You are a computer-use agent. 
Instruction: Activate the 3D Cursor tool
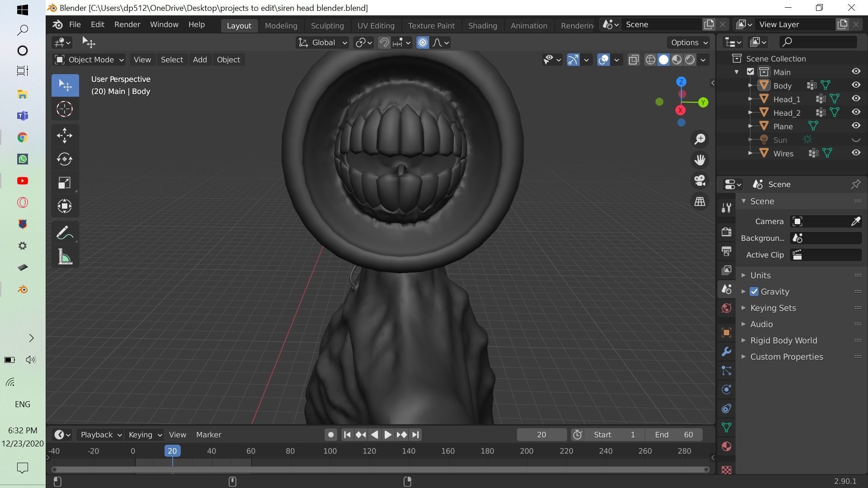point(65,109)
